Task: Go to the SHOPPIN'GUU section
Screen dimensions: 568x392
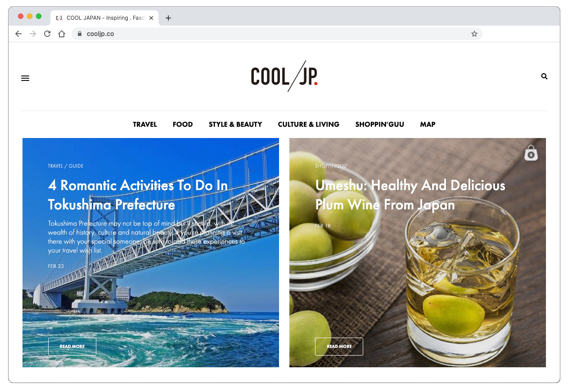Action: point(380,125)
